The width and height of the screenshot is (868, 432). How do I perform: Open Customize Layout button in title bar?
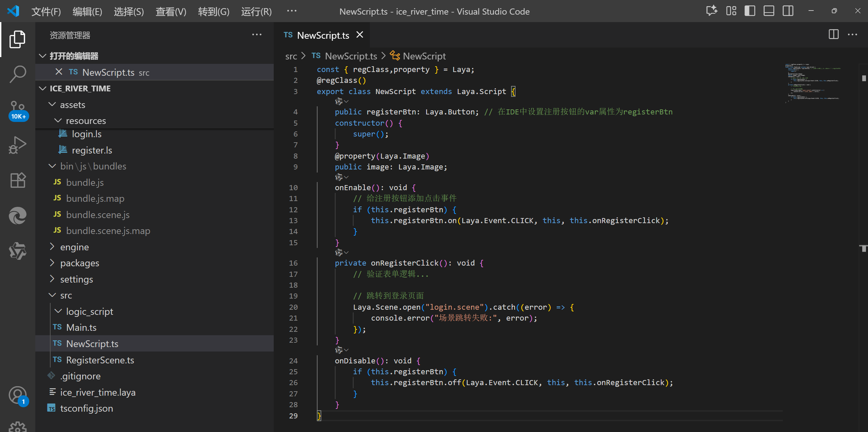[731, 11]
